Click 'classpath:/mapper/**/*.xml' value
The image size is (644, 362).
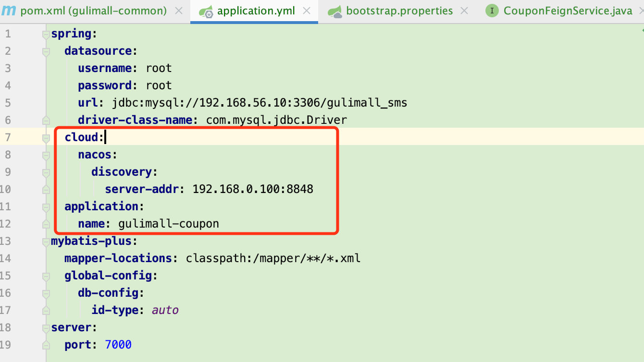pyautogui.click(x=273, y=258)
